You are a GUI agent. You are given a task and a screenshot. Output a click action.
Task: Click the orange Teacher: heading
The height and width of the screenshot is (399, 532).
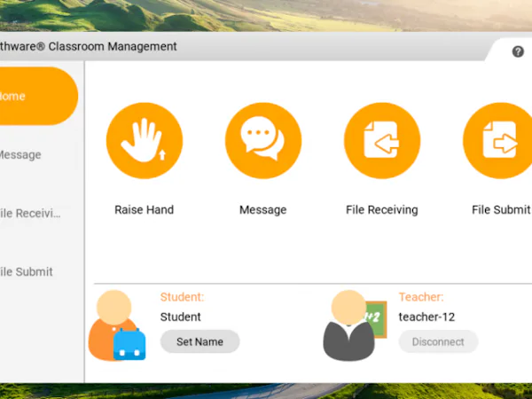click(x=420, y=297)
